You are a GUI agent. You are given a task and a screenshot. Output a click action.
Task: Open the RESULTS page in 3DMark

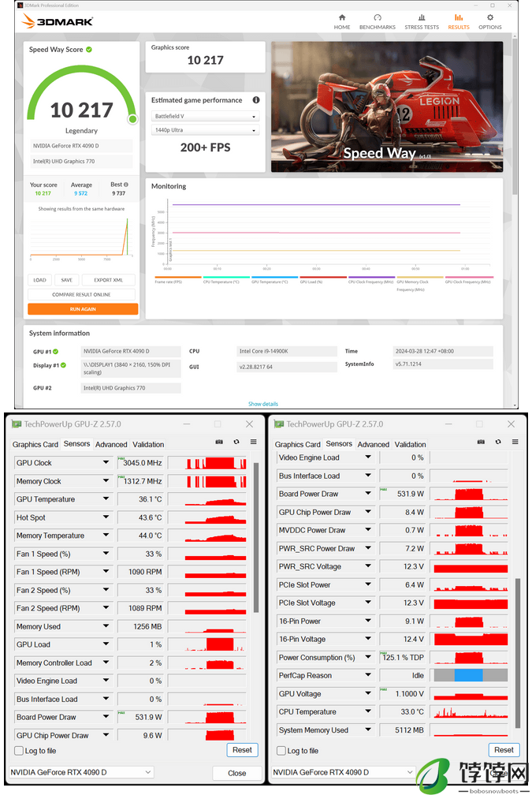(x=459, y=22)
